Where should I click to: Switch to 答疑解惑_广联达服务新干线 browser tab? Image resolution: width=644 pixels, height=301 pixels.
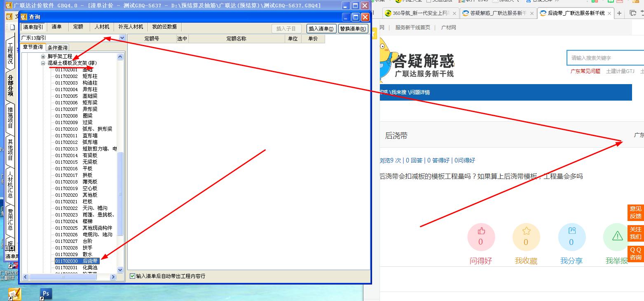[x=498, y=13]
